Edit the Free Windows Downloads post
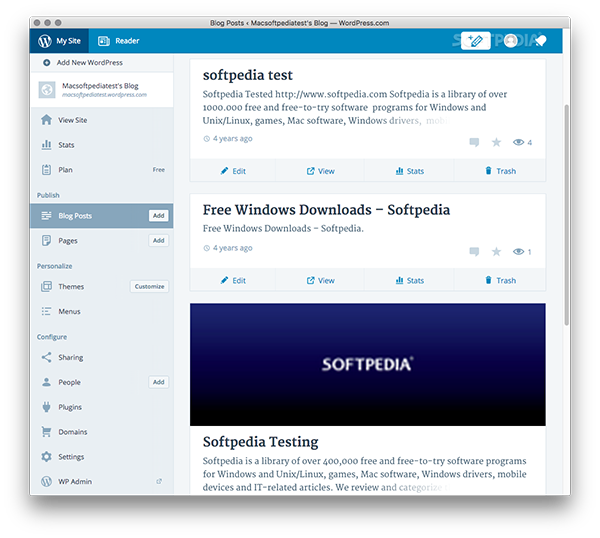Viewport: 600px width, 538px height. (x=233, y=280)
